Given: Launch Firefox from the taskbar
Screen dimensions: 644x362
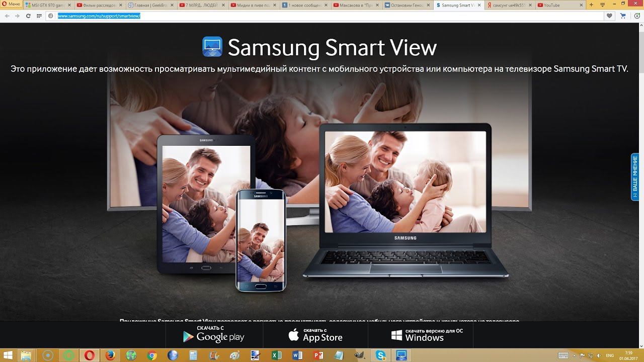Looking at the screenshot, I should pyautogui.click(x=111, y=355).
